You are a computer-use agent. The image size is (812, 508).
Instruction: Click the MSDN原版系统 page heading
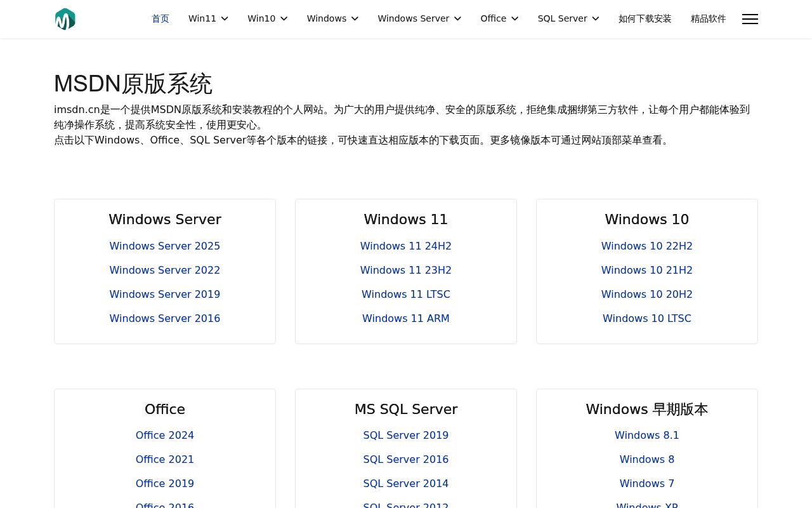pyautogui.click(x=133, y=84)
